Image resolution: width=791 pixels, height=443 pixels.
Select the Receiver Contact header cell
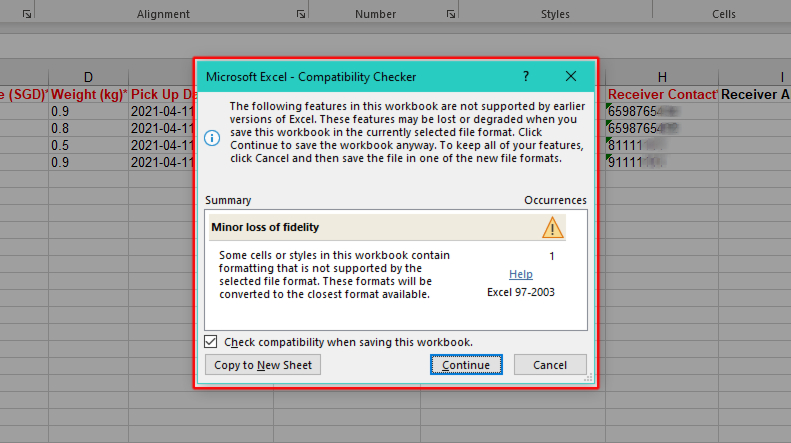pyautogui.click(x=662, y=94)
